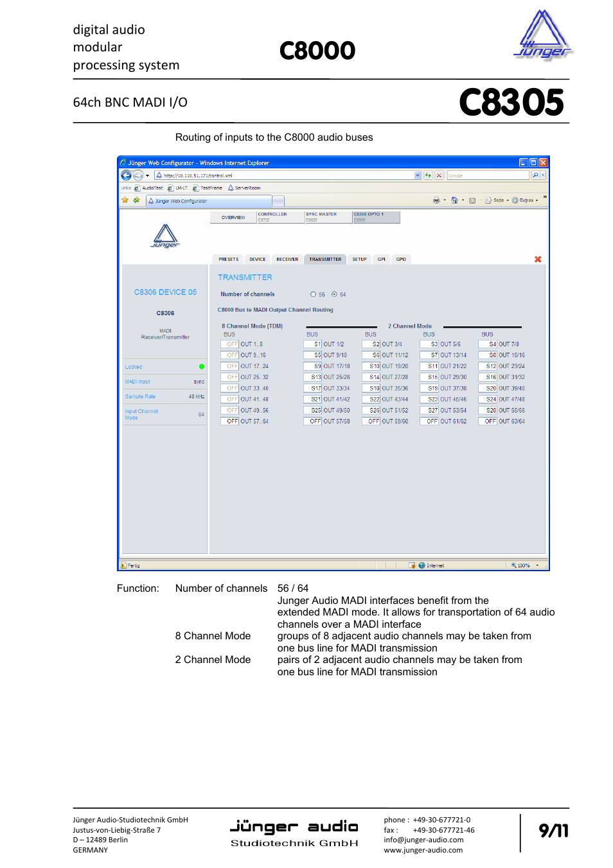The height and width of the screenshot is (868, 613).
Task: Switch to the TRANSMITTER tab
Action: [x=325, y=260]
